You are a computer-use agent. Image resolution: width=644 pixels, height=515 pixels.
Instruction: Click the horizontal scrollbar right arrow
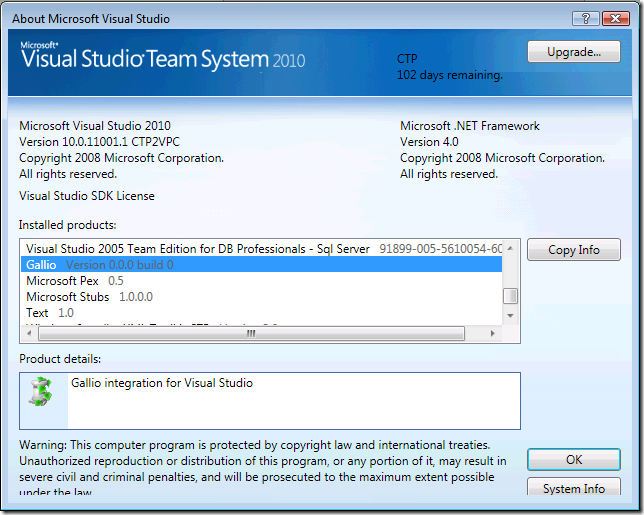[494, 333]
